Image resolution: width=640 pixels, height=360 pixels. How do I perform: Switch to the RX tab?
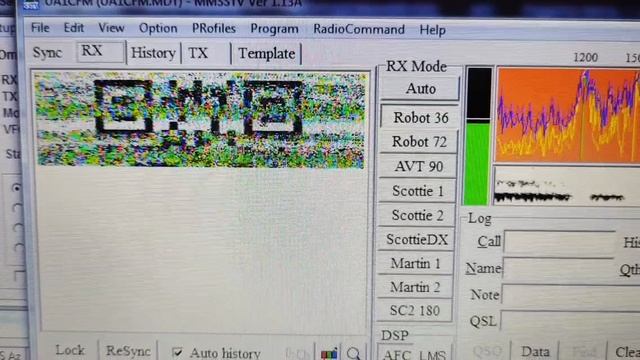[x=100, y=51]
